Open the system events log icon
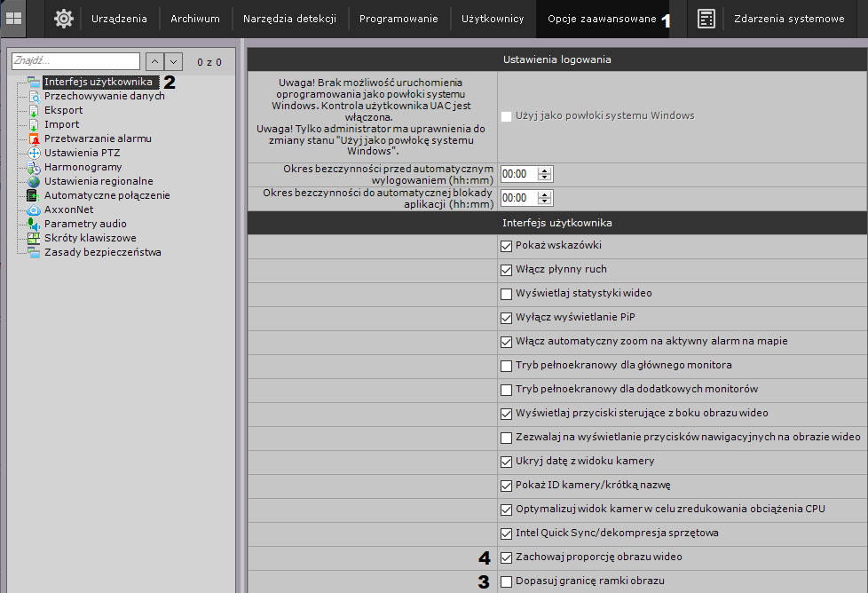Image resolution: width=868 pixels, height=593 pixels. (x=706, y=19)
